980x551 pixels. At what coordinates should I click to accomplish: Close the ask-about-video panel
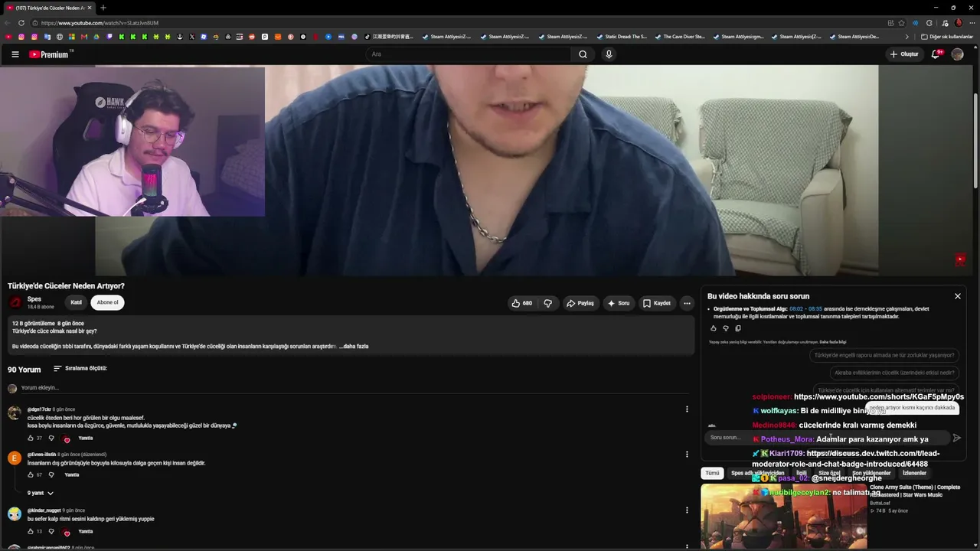957,296
